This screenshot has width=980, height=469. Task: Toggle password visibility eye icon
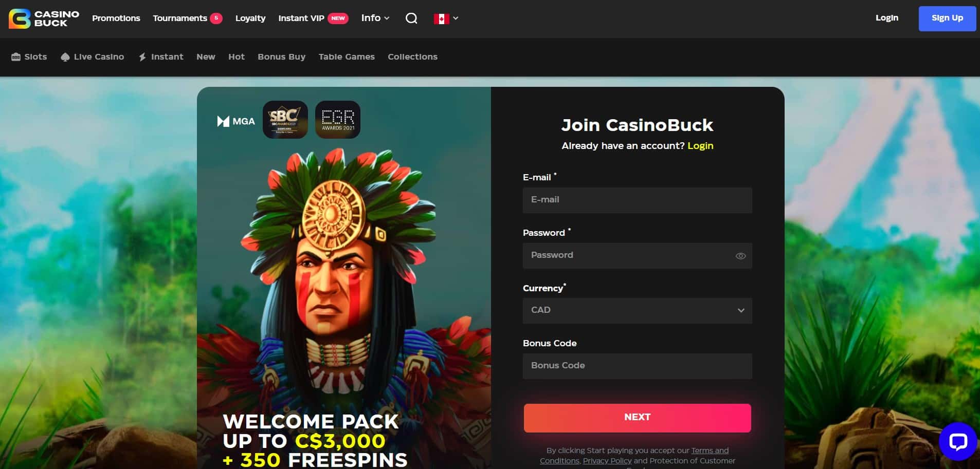pos(740,256)
